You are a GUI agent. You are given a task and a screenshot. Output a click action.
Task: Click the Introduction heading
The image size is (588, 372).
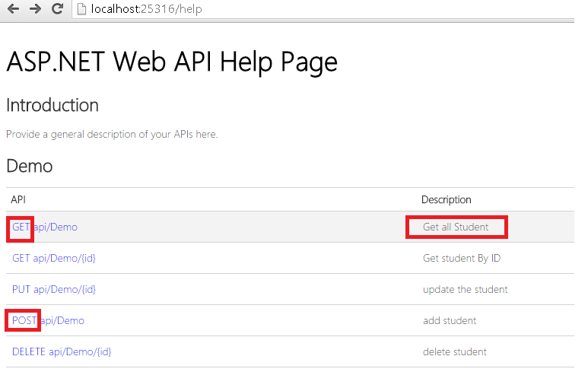[x=52, y=105]
